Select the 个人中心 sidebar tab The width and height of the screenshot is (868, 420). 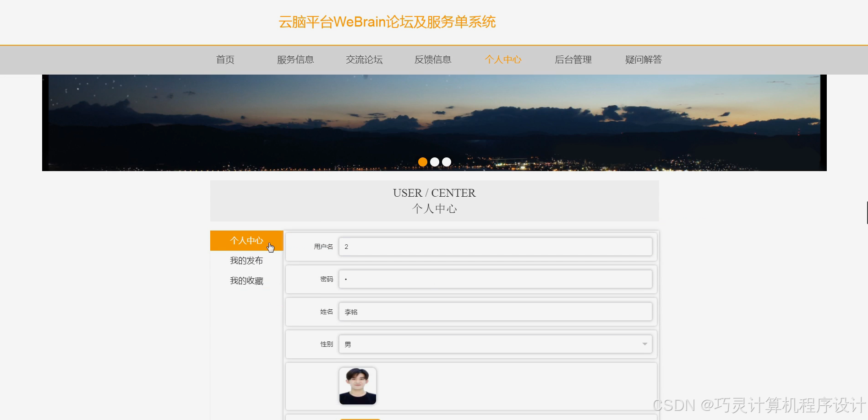tap(246, 240)
